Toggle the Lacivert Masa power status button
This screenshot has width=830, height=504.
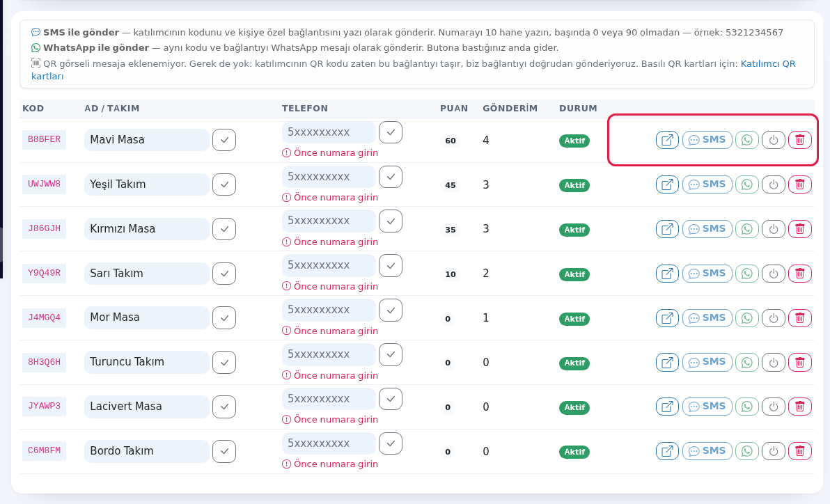[x=774, y=407]
